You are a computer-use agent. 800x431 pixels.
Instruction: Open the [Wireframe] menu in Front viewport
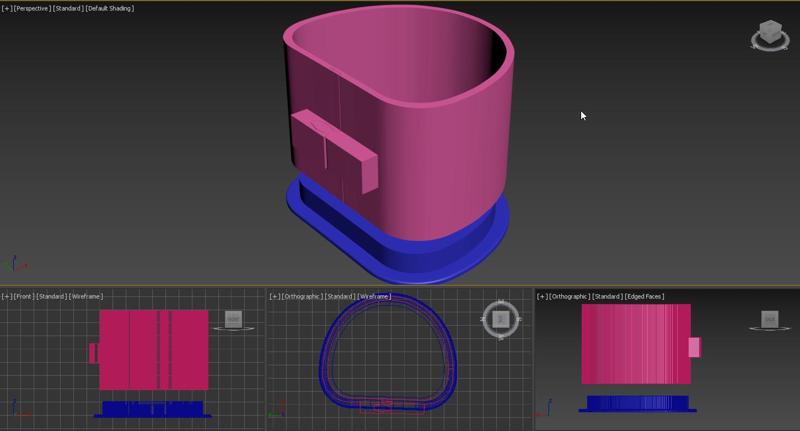[86, 296]
